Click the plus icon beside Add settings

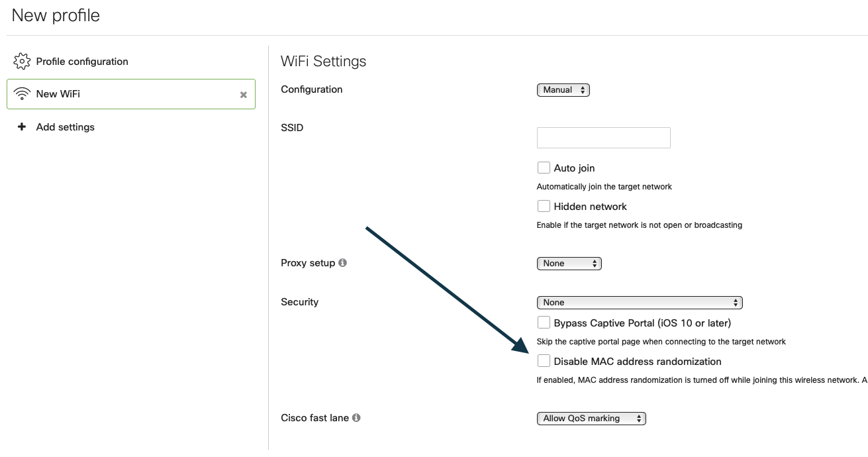21,127
